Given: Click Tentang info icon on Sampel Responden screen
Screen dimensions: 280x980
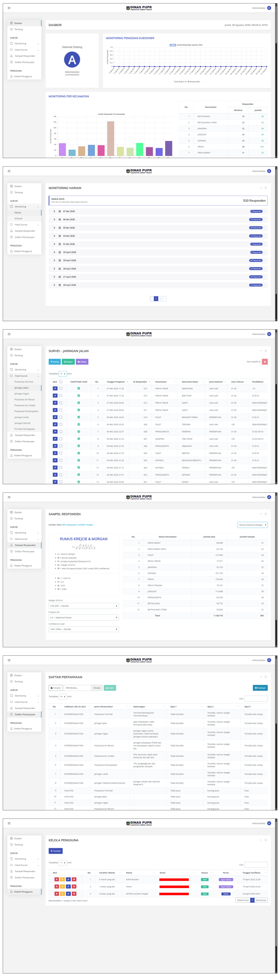Looking at the screenshot, I should pos(11,519).
